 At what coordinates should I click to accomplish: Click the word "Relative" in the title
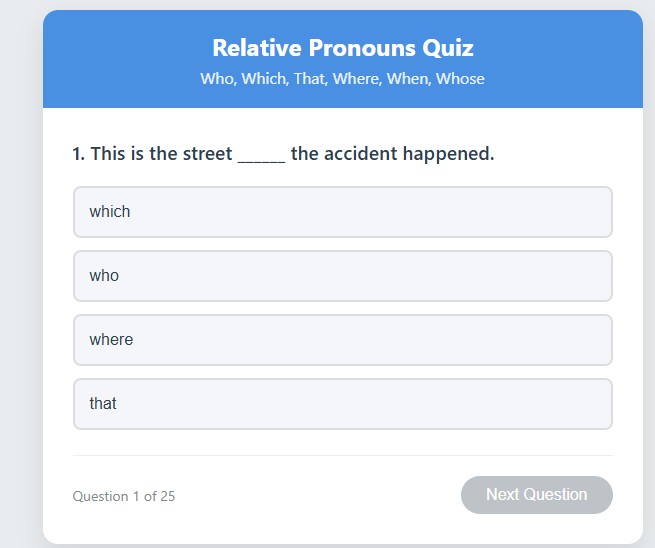(256, 48)
